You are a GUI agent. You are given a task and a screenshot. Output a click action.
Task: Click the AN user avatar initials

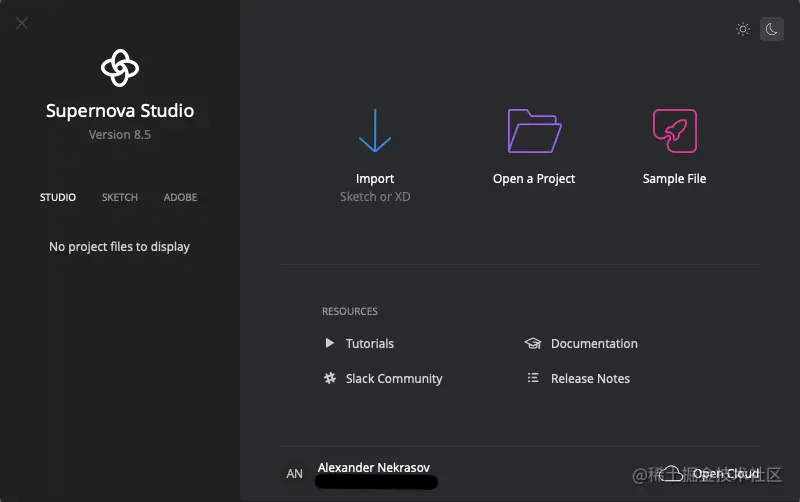coord(295,473)
